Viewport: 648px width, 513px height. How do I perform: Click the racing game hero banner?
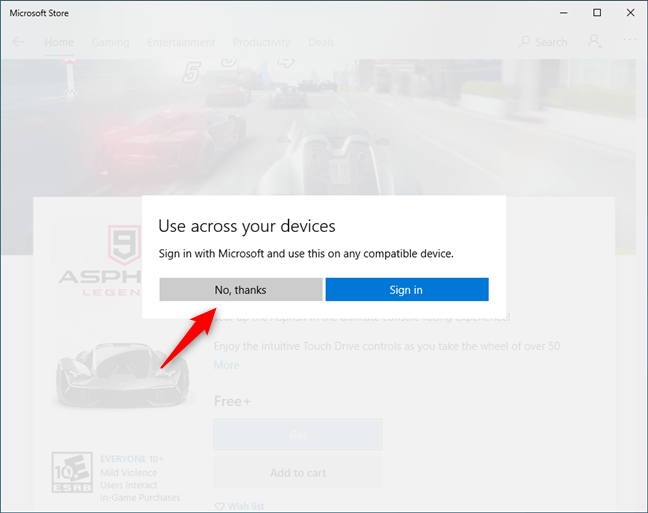pos(318,126)
